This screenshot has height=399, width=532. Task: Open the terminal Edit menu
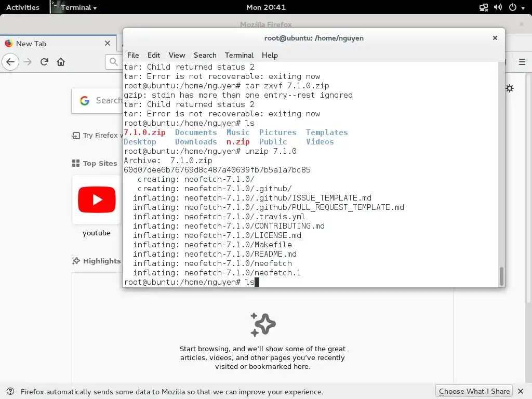click(x=154, y=55)
